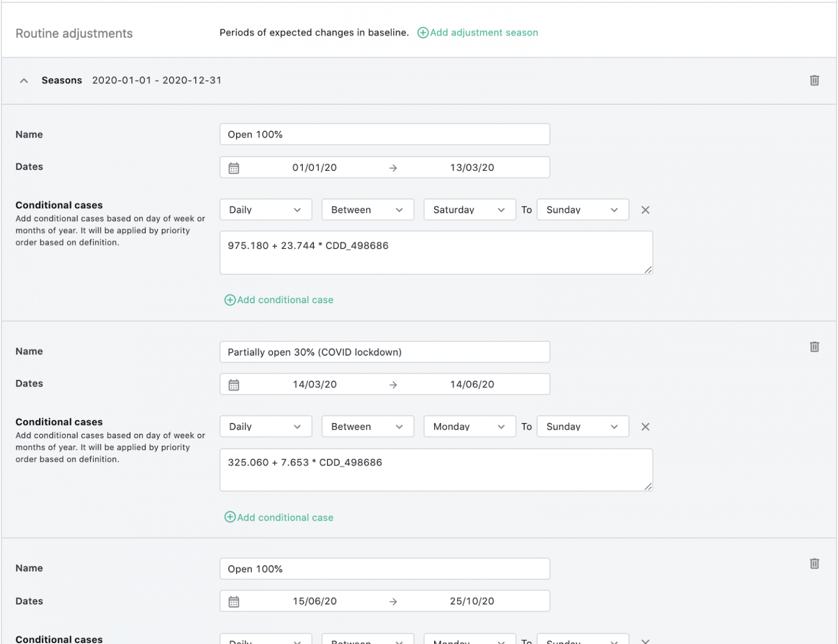Screen dimensions: 838x644
Task: Open calendar icon for 14/03/20 date range
Action: pyautogui.click(x=234, y=385)
